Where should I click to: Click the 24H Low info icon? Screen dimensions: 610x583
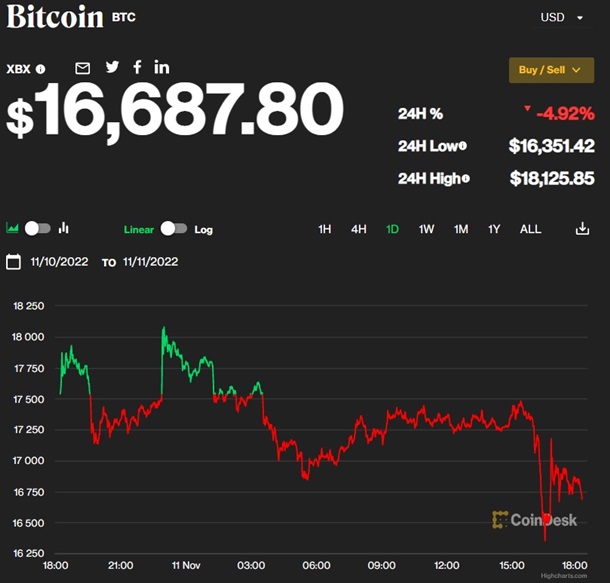pyautogui.click(x=462, y=146)
